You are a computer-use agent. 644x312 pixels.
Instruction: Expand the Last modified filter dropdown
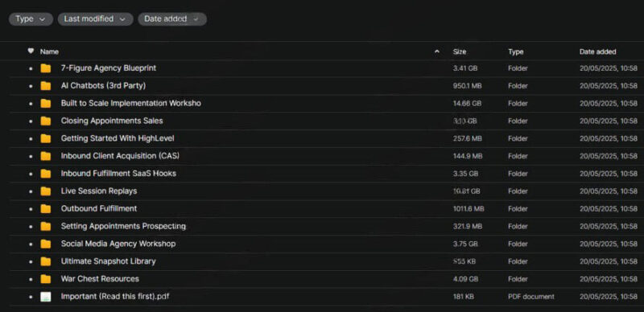pos(95,18)
